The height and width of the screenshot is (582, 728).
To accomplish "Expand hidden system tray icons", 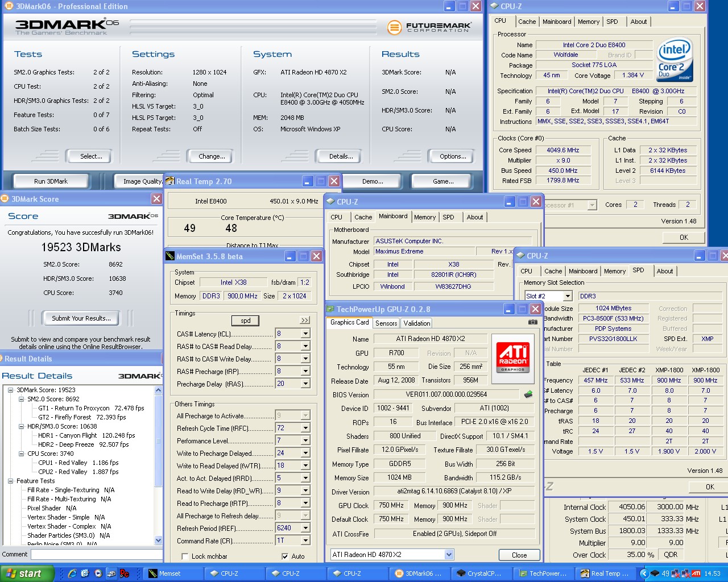I will pos(644,573).
